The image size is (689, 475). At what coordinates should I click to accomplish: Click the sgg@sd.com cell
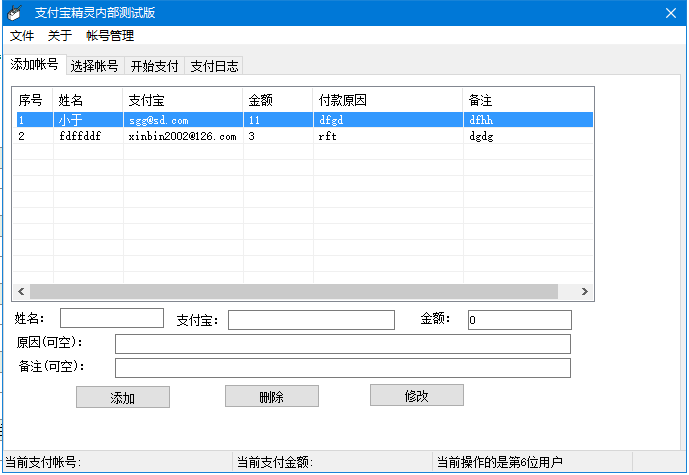coord(183,120)
